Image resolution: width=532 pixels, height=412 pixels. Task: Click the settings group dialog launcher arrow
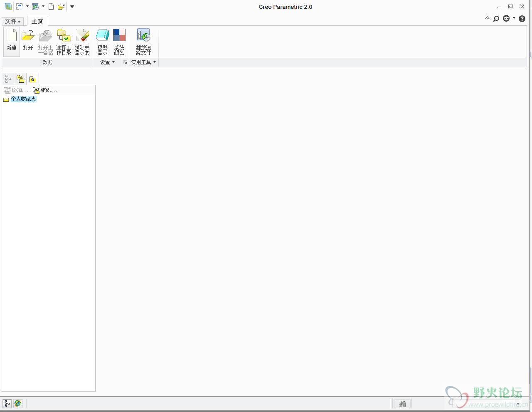click(x=125, y=62)
